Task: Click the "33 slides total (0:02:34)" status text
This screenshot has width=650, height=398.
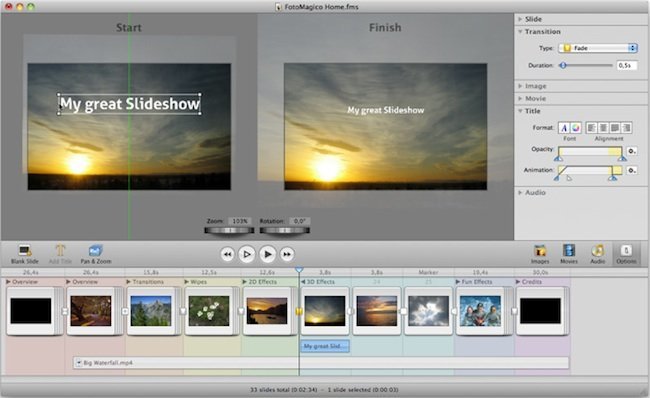Action: [x=284, y=390]
